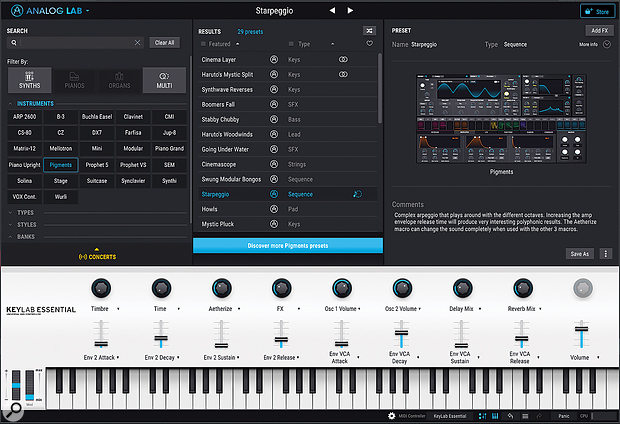Open the Timbre knob assignment dropdown
Screen dimensions: 620x424
click(118, 309)
